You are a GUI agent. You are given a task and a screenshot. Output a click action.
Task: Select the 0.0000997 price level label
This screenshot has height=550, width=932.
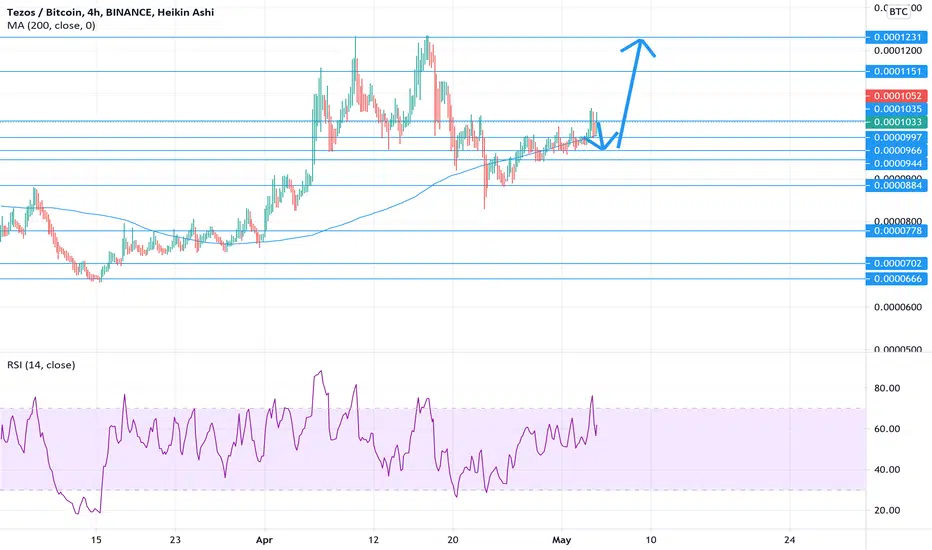[x=896, y=137]
